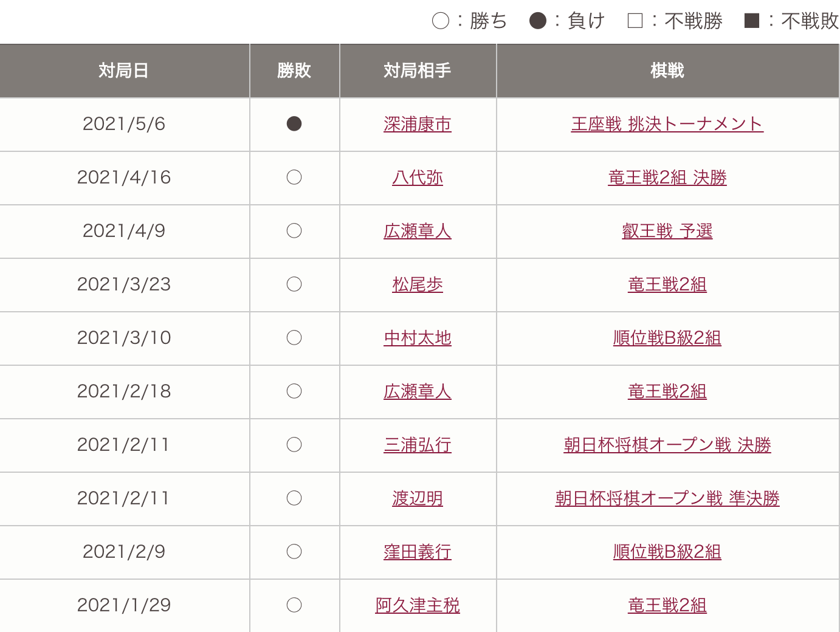This screenshot has height=632, width=840.
Task: Select opponent 窪田義行
Action: click(418, 552)
